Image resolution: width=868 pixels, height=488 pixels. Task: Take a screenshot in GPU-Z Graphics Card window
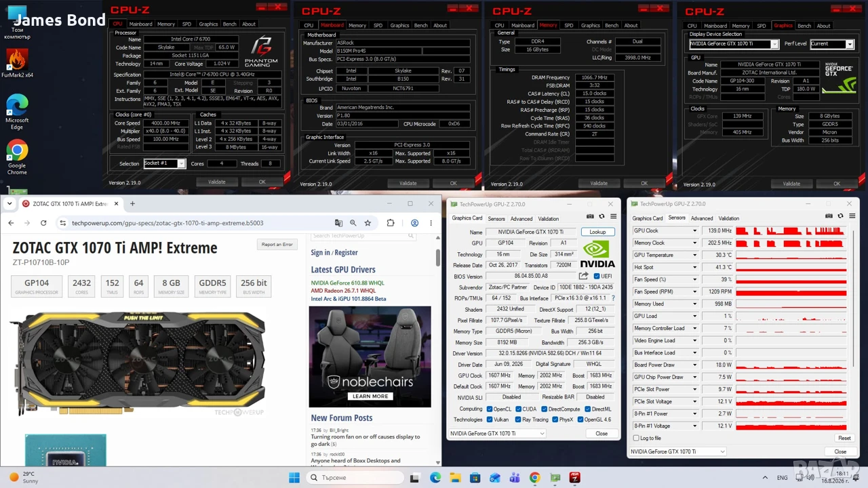point(590,216)
